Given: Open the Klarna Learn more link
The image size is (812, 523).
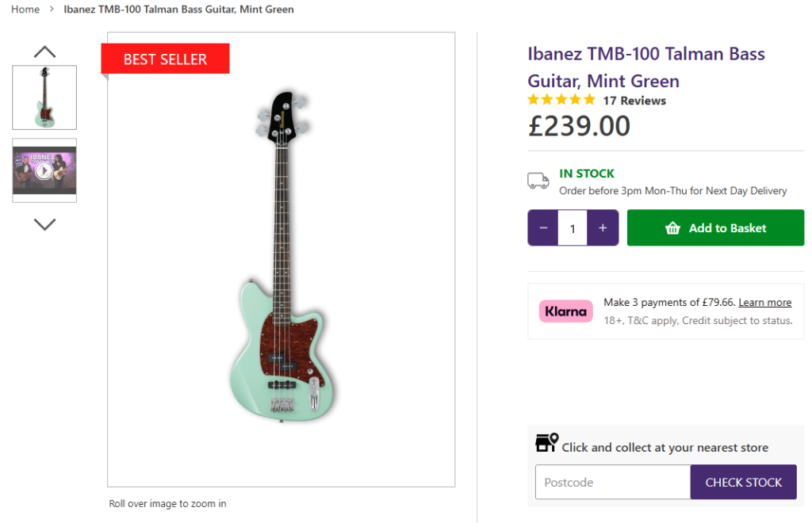Looking at the screenshot, I should tap(764, 302).
